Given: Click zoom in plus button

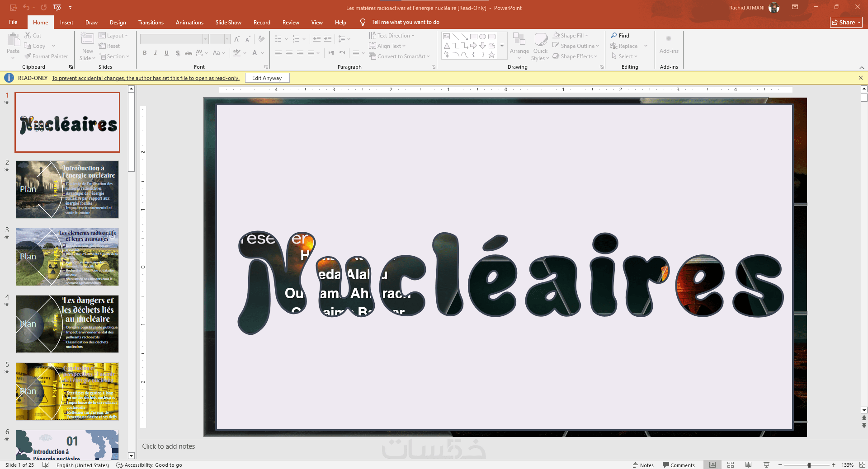Looking at the screenshot, I should (834, 465).
